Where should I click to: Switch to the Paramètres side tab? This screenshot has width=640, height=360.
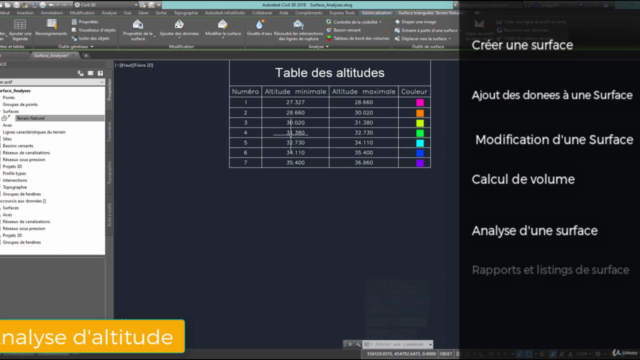(109, 131)
